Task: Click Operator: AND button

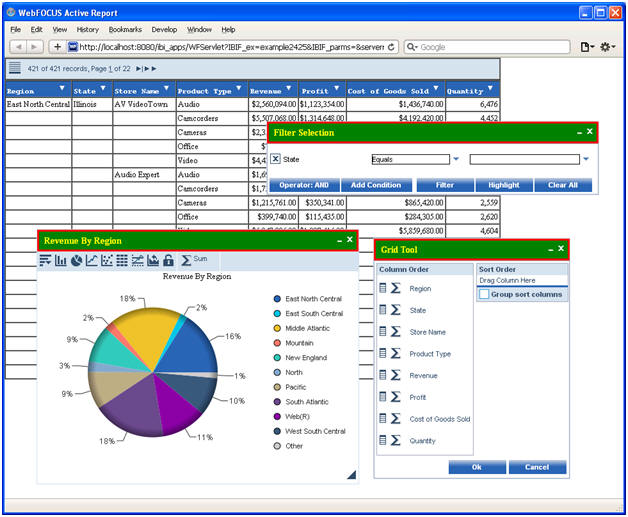Action: coord(304,185)
